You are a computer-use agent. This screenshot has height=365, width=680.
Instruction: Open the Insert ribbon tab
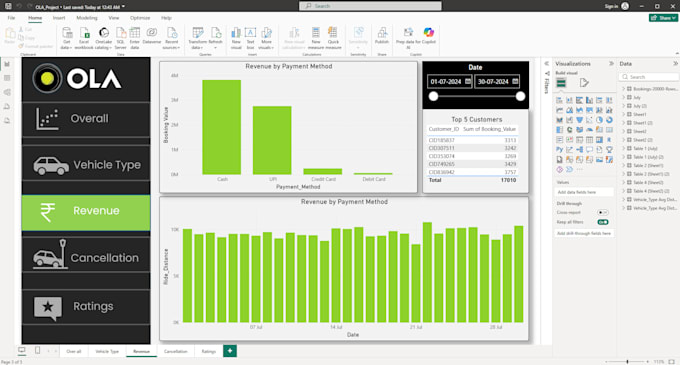[x=59, y=18]
